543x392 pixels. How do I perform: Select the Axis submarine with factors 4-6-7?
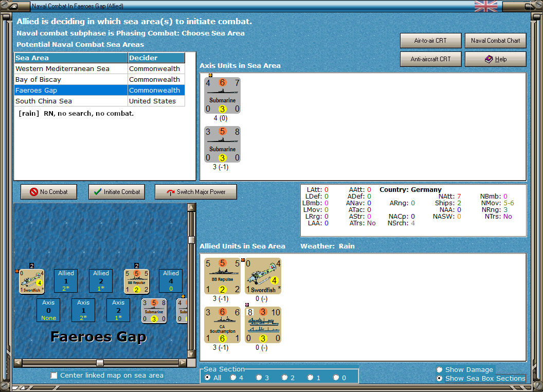[222, 95]
